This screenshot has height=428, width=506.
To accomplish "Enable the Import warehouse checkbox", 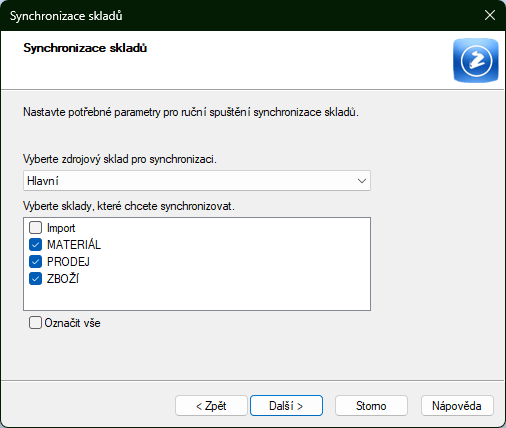I will point(35,228).
